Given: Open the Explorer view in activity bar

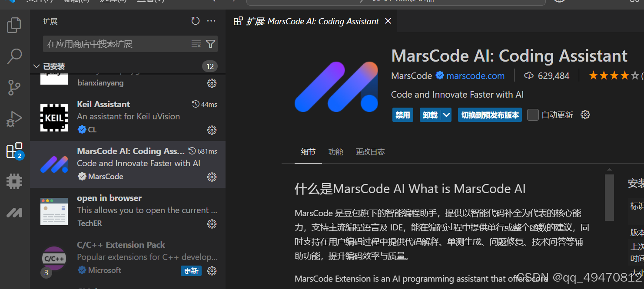Looking at the screenshot, I should 14,25.
